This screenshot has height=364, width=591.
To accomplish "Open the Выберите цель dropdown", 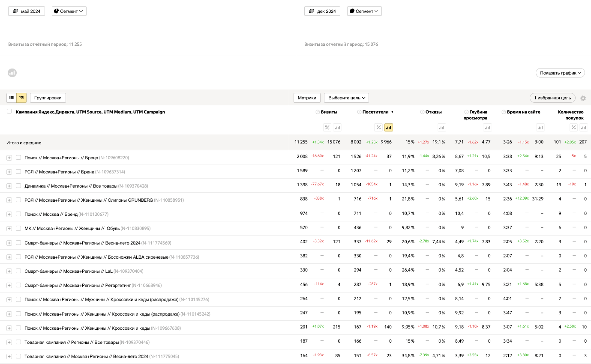I will point(346,98).
